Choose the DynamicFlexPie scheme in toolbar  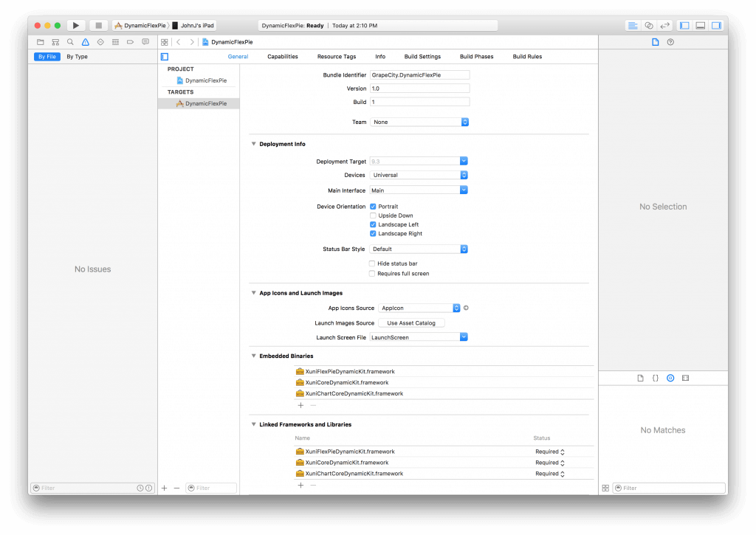click(x=140, y=26)
